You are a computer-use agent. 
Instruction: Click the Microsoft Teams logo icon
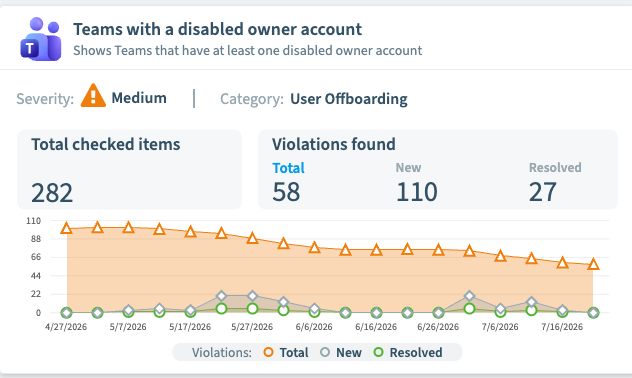[x=41, y=39]
